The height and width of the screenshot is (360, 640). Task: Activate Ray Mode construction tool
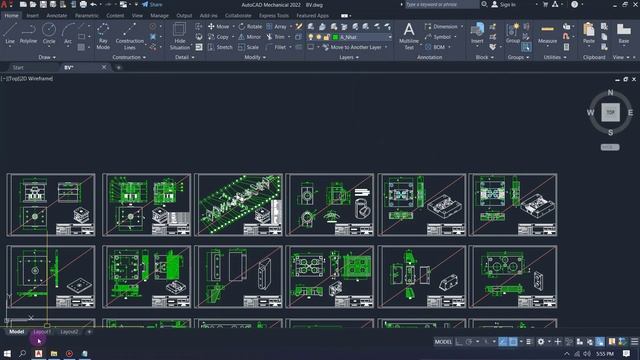pyautogui.click(x=103, y=36)
